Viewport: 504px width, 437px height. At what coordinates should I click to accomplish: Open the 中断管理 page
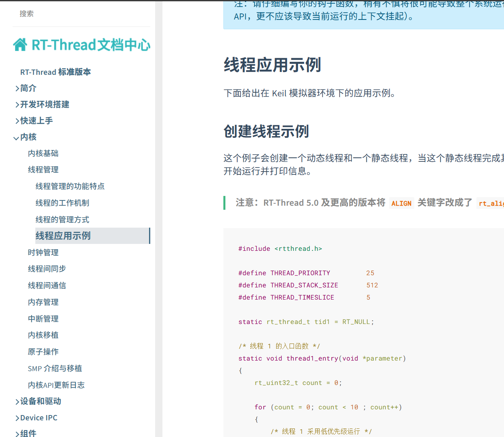click(43, 319)
